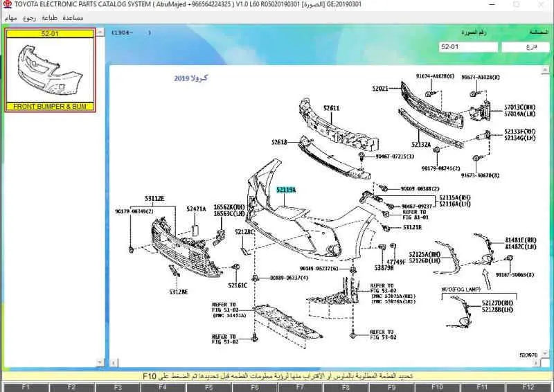Click part label 47749F
The image size is (554, 392).
(396, 262)
